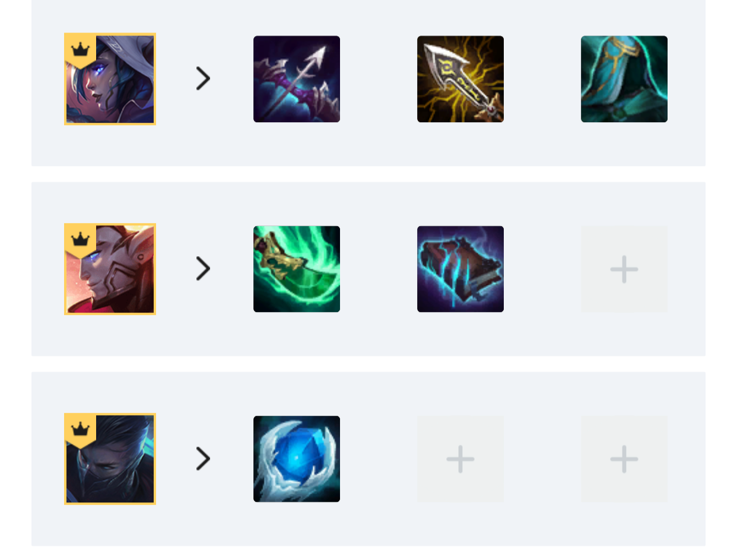Select the icy blue tattered shield item icon
This screenshot has width=737, height=560.
tap(460, 269)
